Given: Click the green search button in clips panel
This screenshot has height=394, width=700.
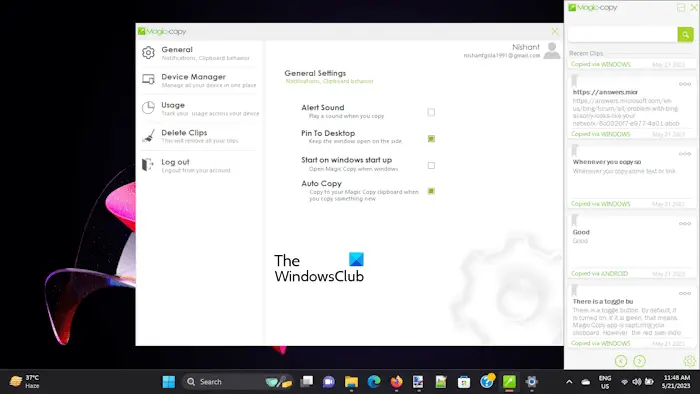Looking at the screenshot, I should click(685, 34).
